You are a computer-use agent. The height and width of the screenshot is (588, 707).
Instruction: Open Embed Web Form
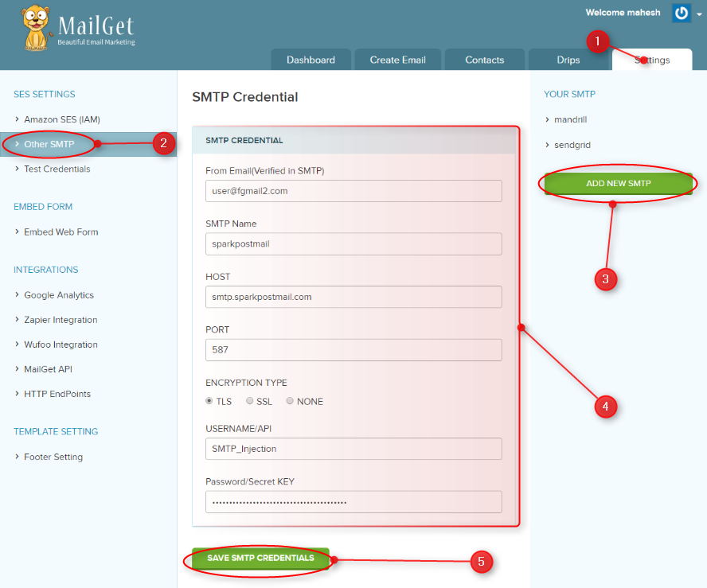pos(61,232)
